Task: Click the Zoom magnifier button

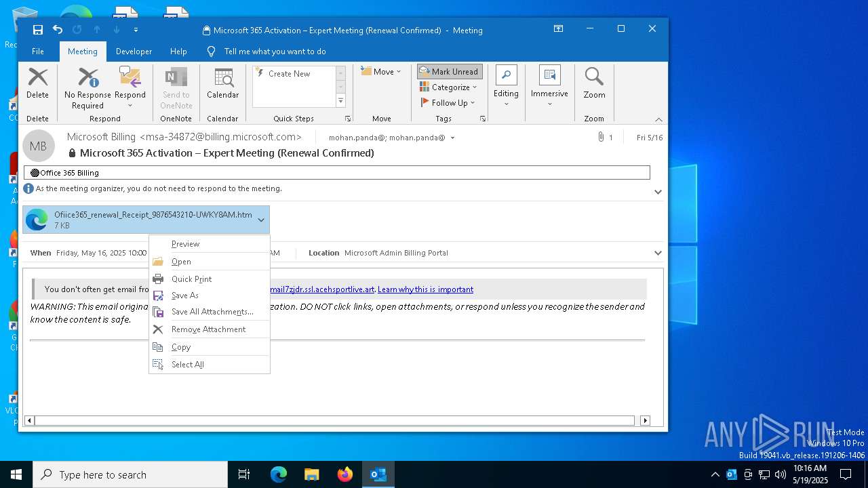Action: [594, 84]
